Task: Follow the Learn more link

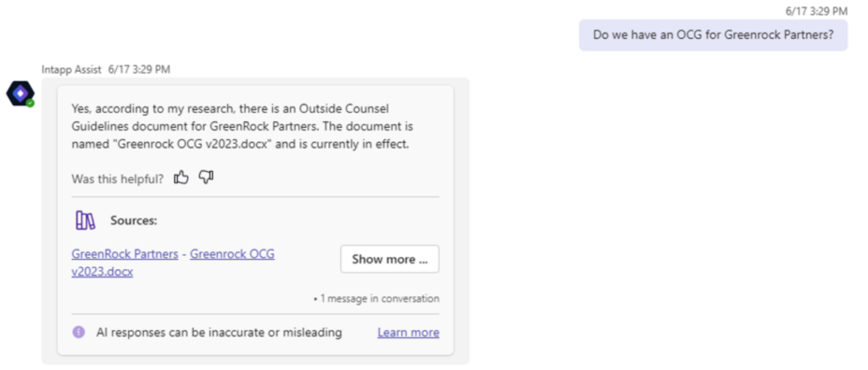Action: tap(408, 333)
